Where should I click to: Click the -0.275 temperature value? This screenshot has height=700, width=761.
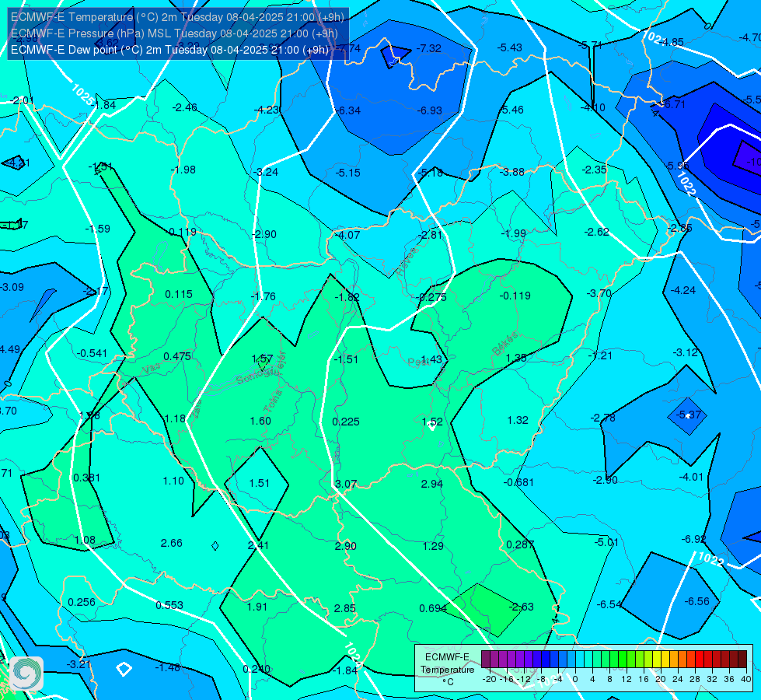431,297
